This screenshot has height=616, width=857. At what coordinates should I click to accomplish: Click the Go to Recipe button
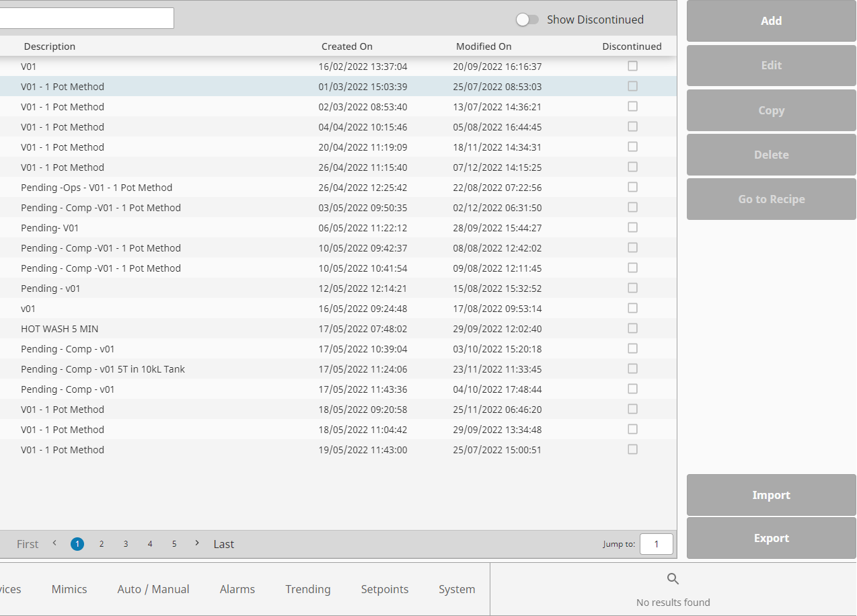pos(771,199)
